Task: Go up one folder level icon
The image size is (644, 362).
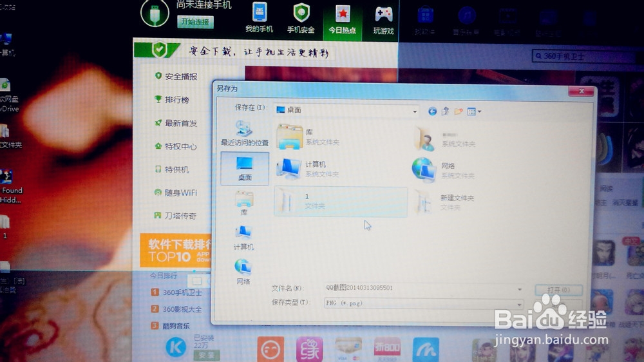Action: [x=445, y=111]
